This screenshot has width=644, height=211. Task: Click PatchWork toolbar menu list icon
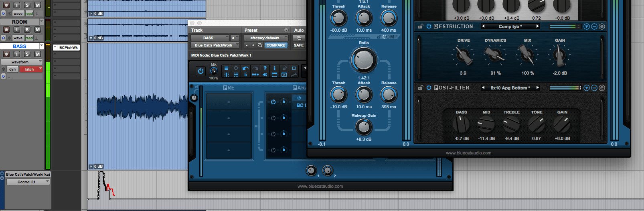point(226,68)
